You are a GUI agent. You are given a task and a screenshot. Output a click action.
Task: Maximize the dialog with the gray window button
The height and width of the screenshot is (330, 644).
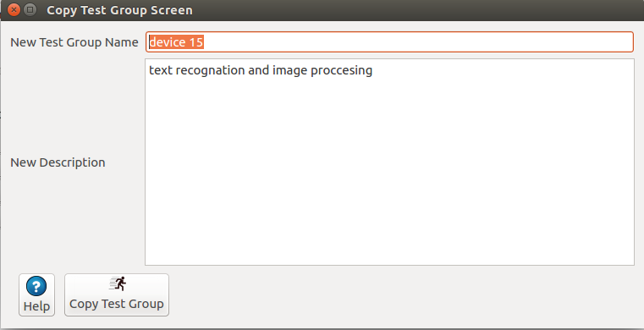pos(30,9)
